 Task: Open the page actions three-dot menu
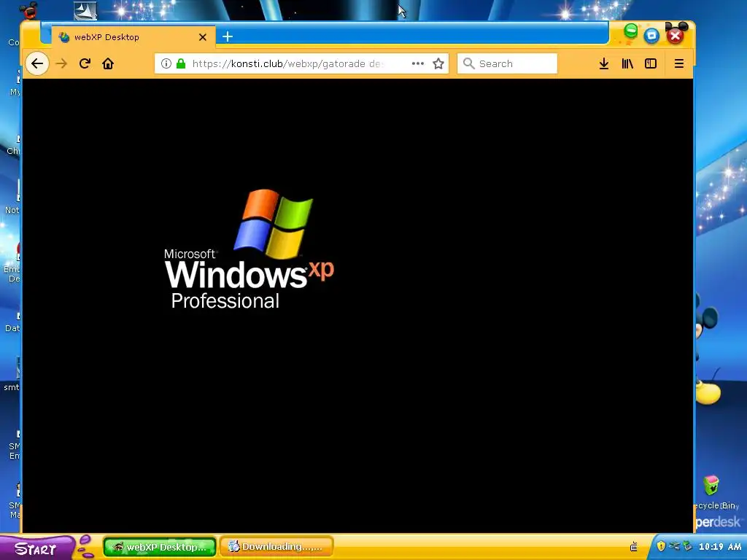(x=418, y=64)
